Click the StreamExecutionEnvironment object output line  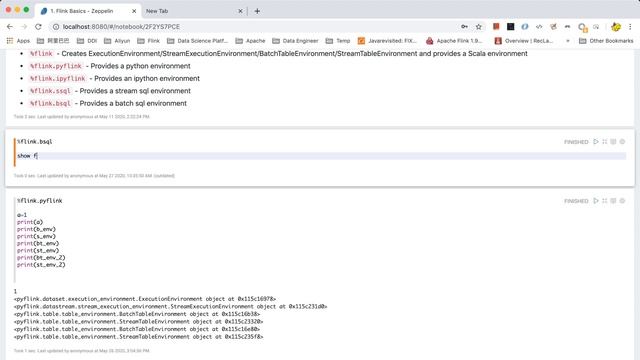click(171, 307)
